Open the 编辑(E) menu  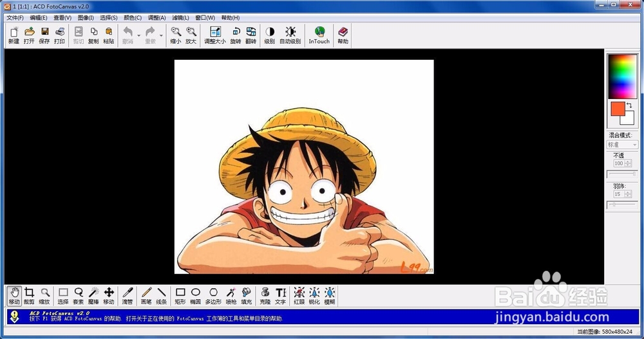[x=39, y=17]
